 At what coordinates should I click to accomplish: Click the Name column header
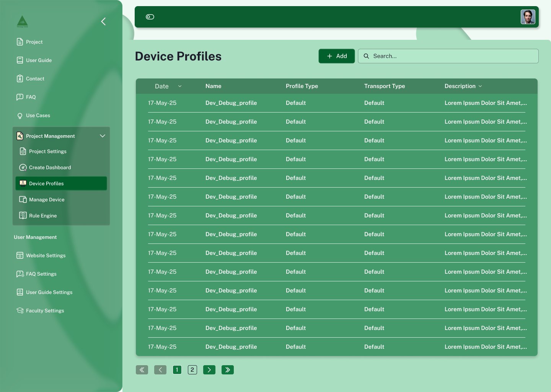tap(214, 86)
